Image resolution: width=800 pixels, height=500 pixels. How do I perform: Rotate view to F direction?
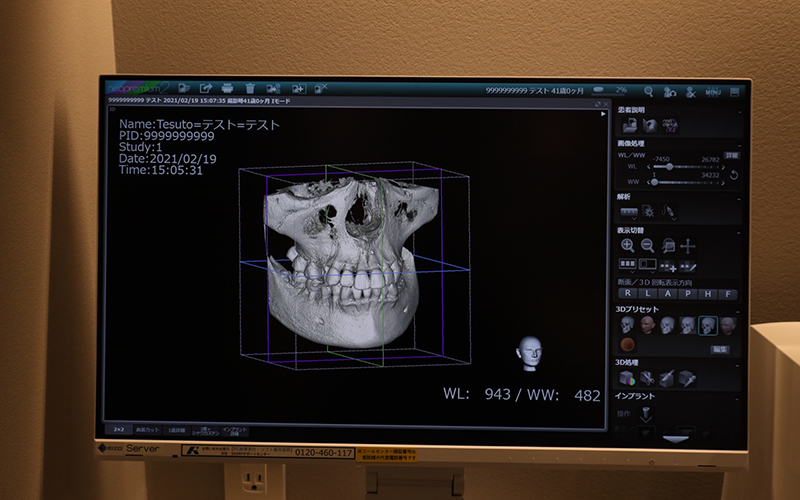pyautogui.click(x=728, y=294)
